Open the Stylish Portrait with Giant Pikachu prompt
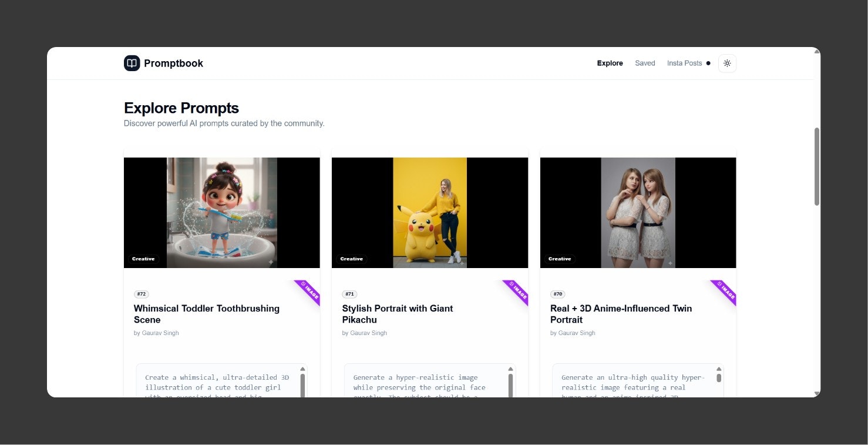868x445 pixels. coord(398,314)
